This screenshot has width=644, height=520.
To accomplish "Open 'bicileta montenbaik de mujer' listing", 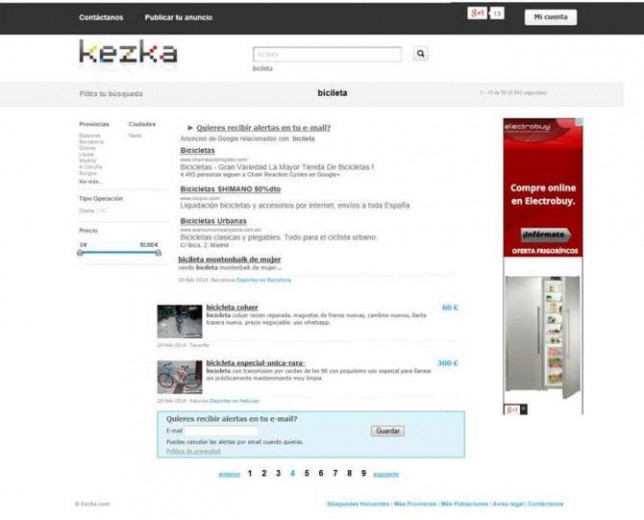I will click(x=230, y=260).
